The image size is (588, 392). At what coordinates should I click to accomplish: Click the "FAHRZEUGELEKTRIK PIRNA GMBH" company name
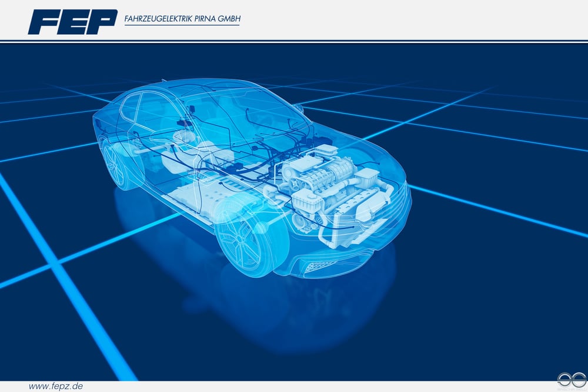click(182, 19)
